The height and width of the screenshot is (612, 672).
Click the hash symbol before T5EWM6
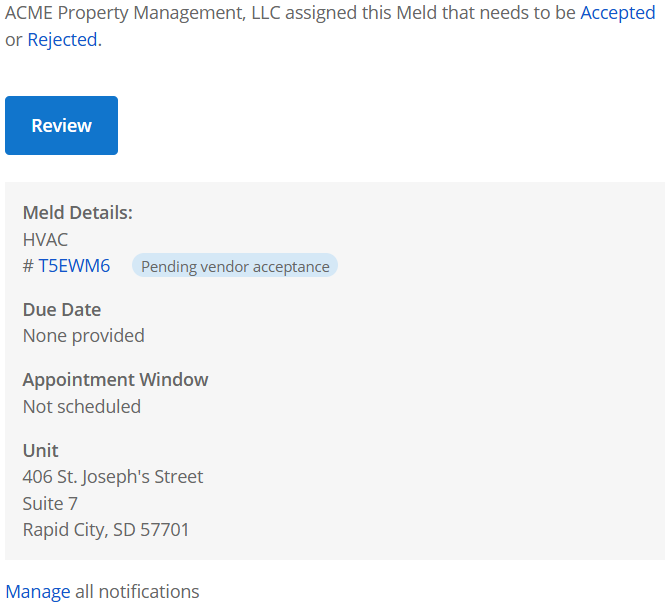point(28,266)
